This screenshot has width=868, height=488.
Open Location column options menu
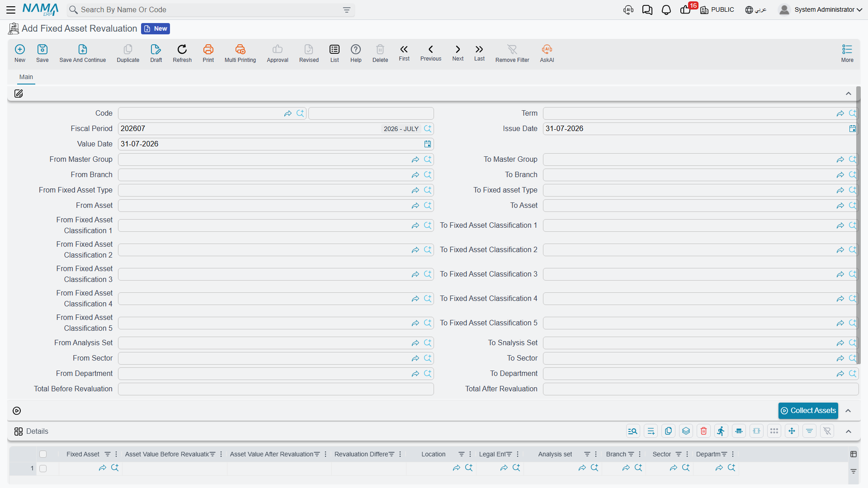click(x=470, y=454)
